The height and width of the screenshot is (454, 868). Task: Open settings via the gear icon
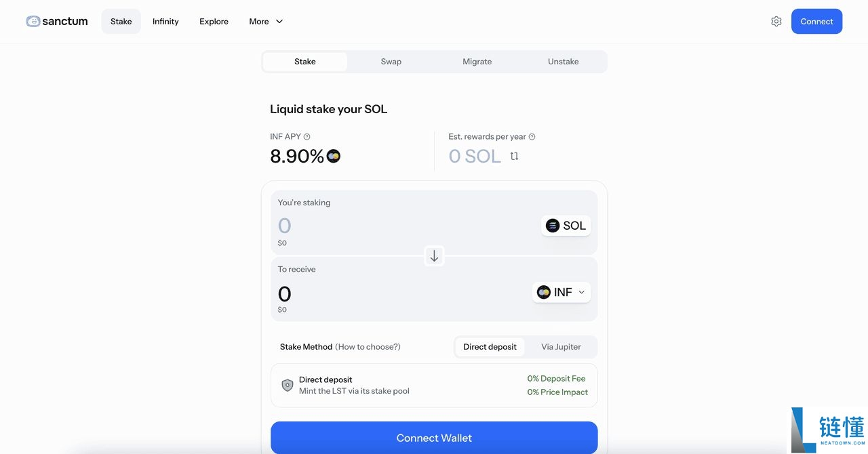[x=776, y=21]
